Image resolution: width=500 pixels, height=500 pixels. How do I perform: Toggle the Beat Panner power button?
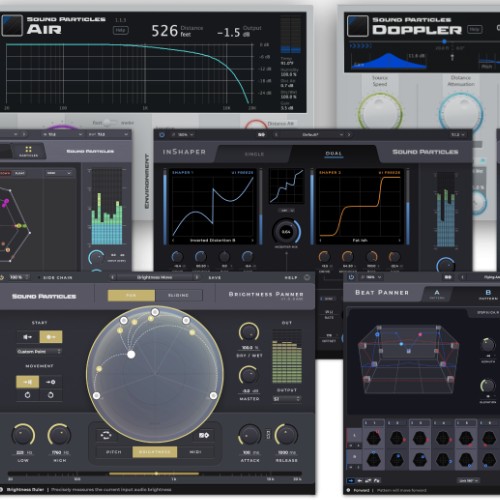tap(351, 277)
